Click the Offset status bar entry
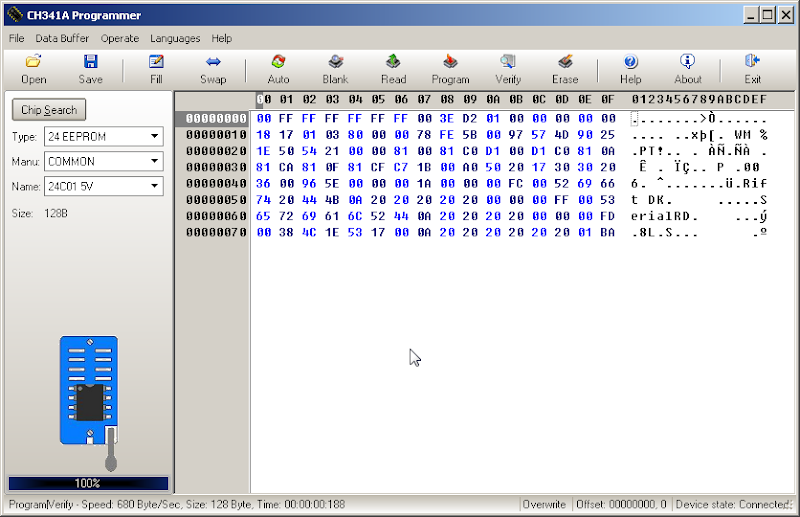800x517 pixels. tap(621, 504)
